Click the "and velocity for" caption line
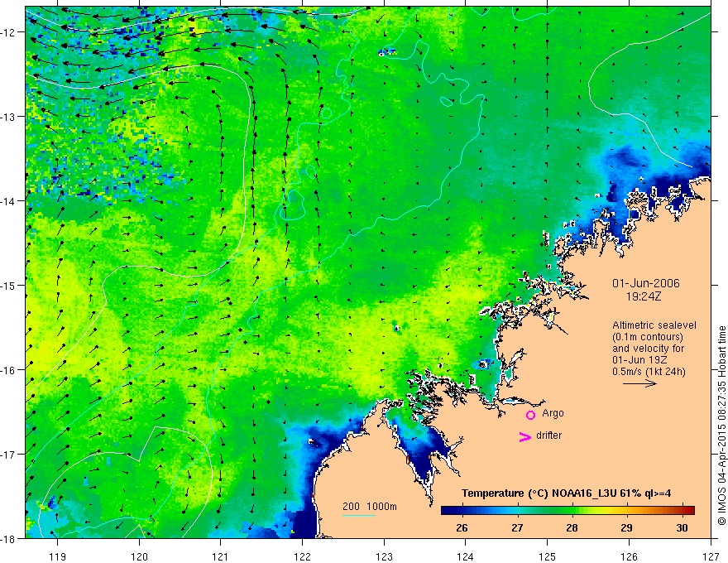728x563 pixels. coord(648,349)
